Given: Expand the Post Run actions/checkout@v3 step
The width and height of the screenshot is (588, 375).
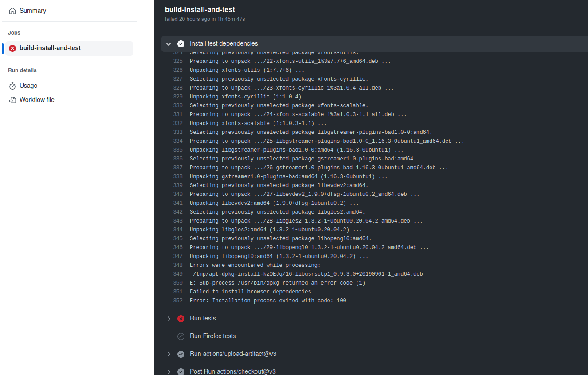Looking at the screenshot, I should [x=169, y=372].
